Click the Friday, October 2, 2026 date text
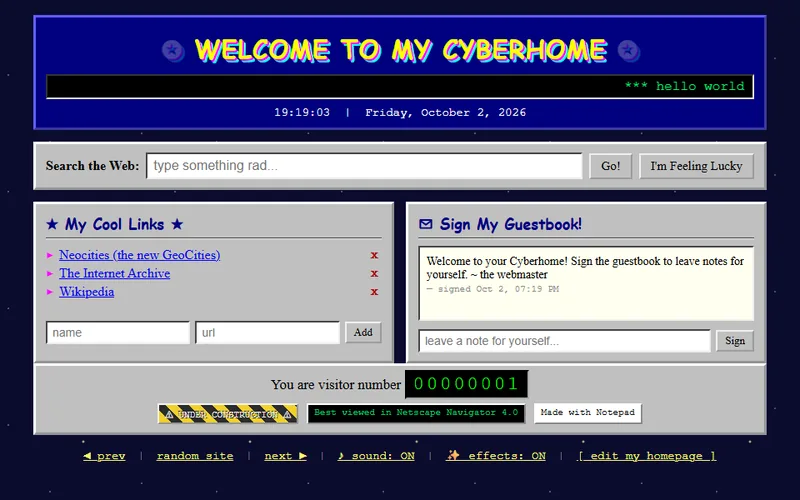The width and height of the screenshot is (800, 500). tap(445, 112)
